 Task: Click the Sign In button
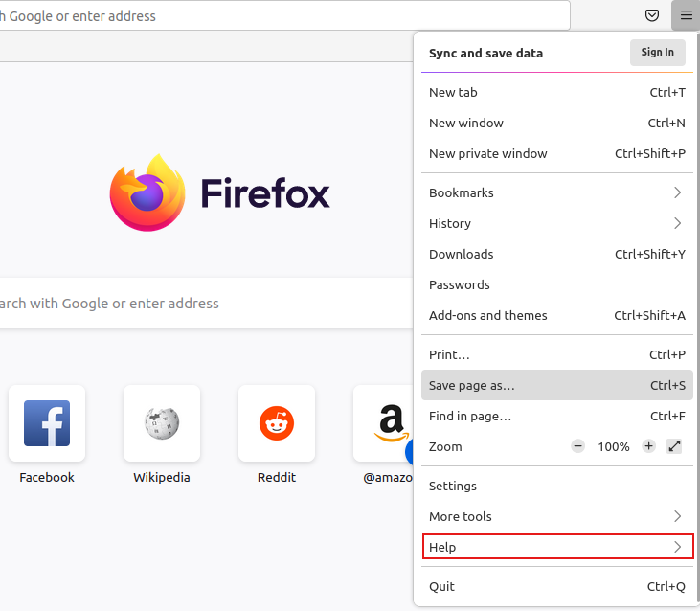(x=657, y=53)
